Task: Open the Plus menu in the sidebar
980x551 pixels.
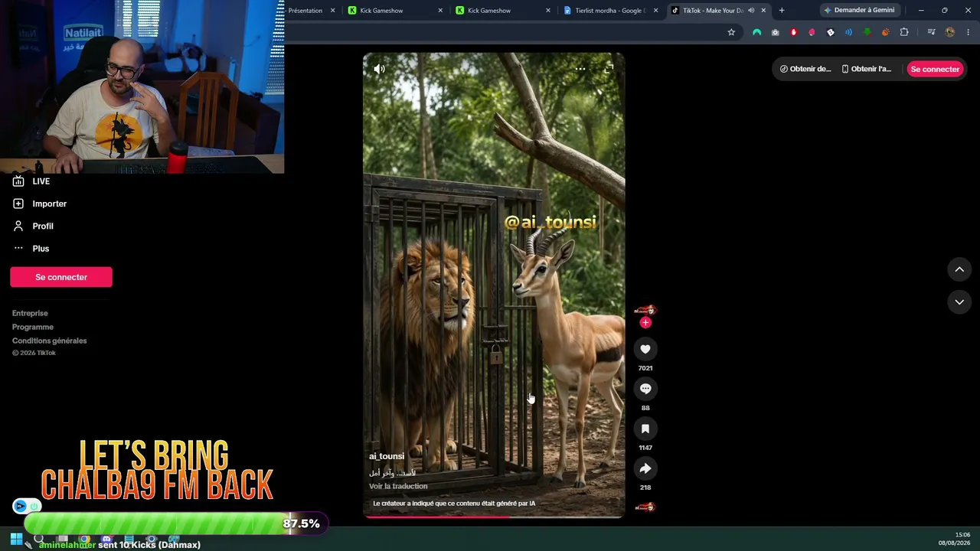Action: click(x=41, y=249)
